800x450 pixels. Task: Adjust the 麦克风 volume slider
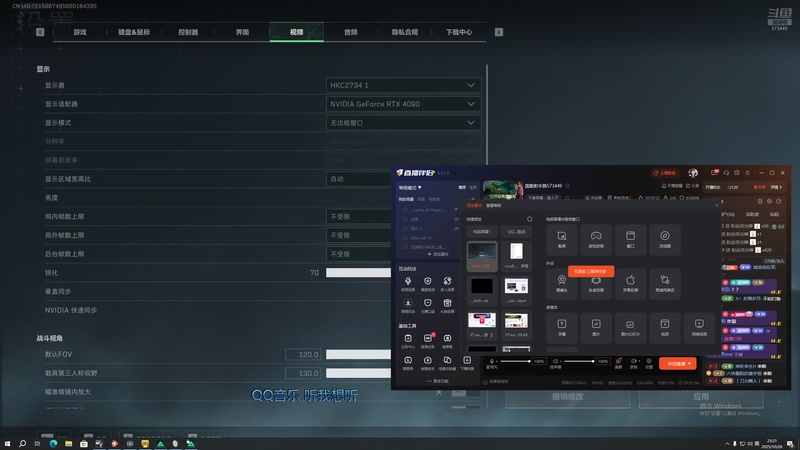(515, 361)
